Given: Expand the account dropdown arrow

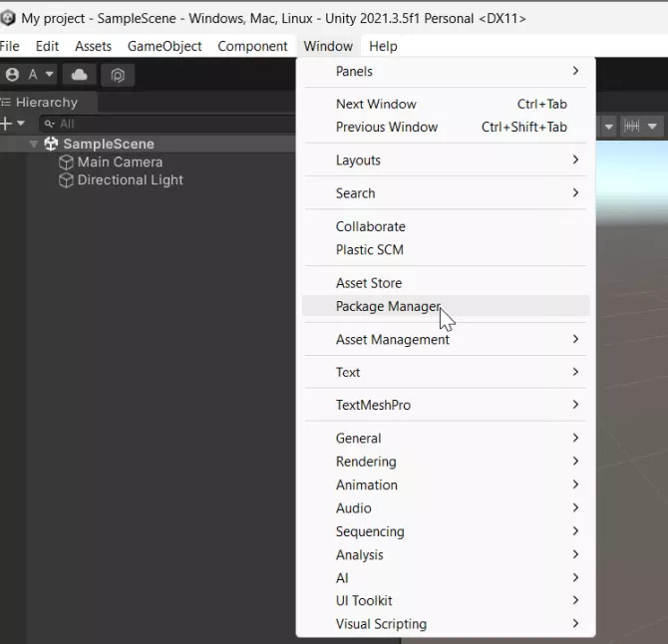Looking at the screenshot, I should 50,74.
